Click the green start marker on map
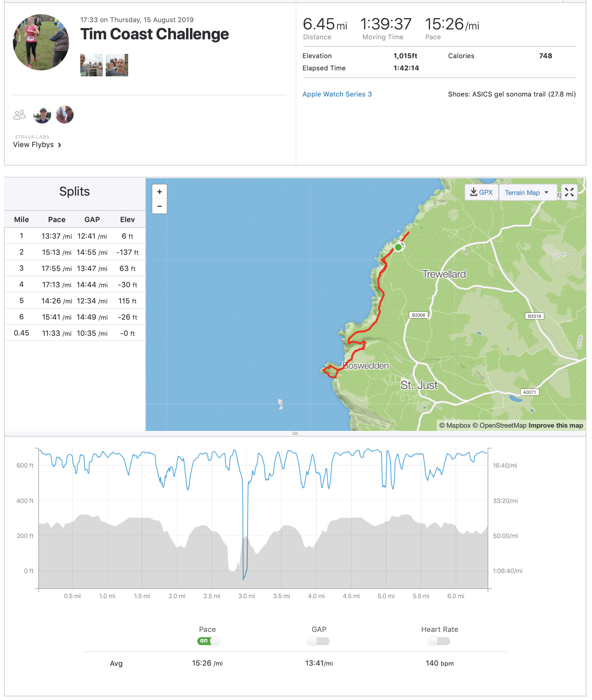This screenshot has width=592, height=700. pos(398,247)
